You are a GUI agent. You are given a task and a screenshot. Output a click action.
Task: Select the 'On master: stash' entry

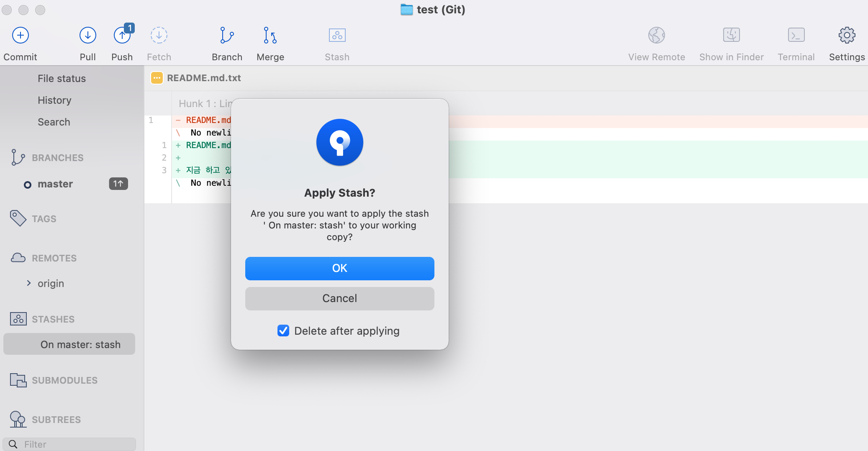click(69, 344)
